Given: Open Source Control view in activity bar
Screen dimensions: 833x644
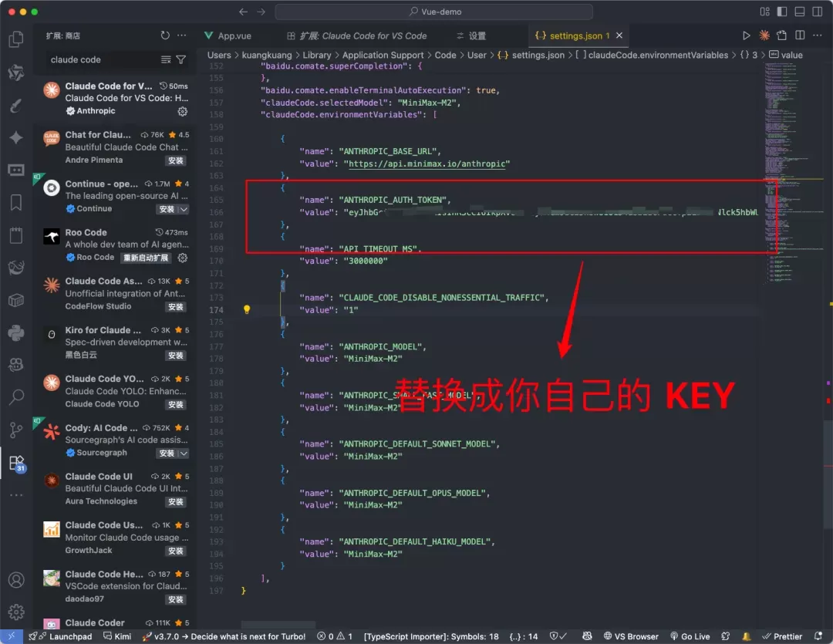Looking at the screenshot, I should pos(16,430).
